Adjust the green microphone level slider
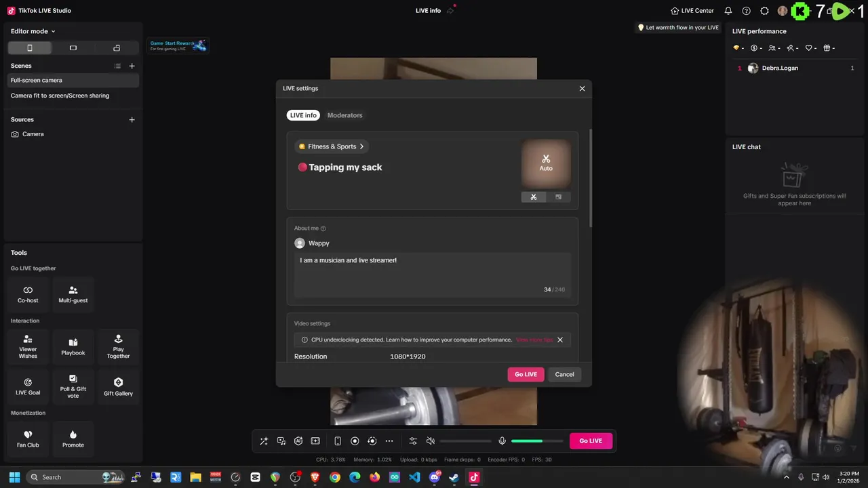868x488 pixels. pyautogui.click(x=537, y=441)
